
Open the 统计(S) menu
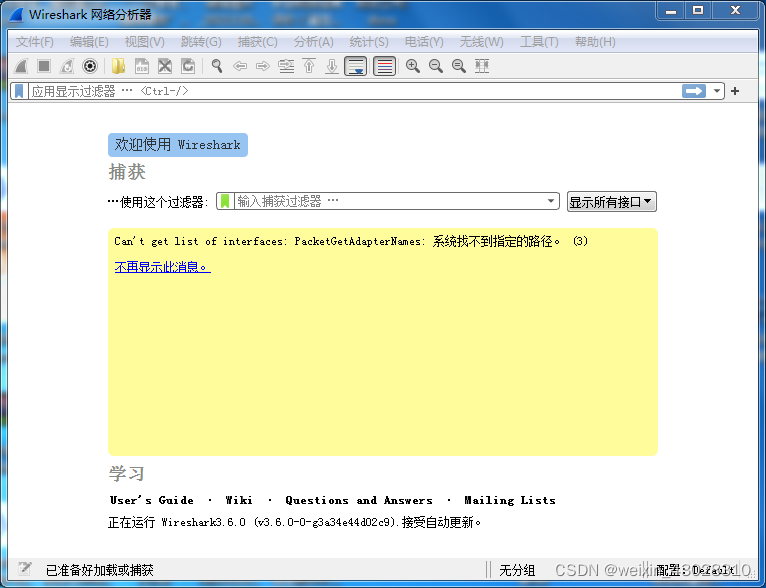369,42
